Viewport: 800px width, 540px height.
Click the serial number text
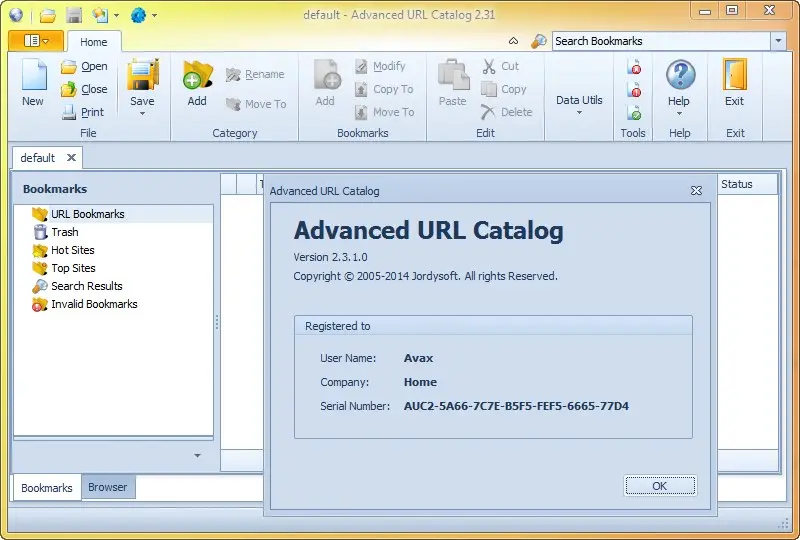point(516,406)
